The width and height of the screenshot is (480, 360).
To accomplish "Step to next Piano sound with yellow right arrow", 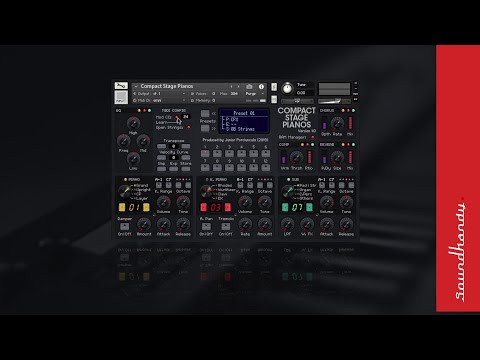I will 146,207.
